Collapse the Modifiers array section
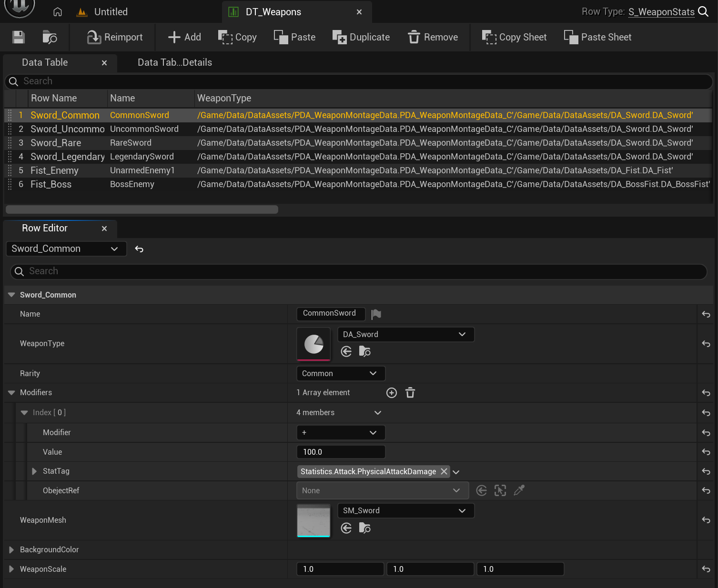The width and height of the screenshot is (718, 588). click(11, 393)
